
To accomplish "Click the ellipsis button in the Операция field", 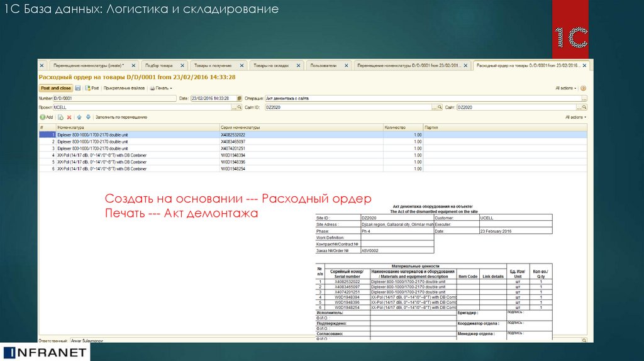I will coord(584,99).
